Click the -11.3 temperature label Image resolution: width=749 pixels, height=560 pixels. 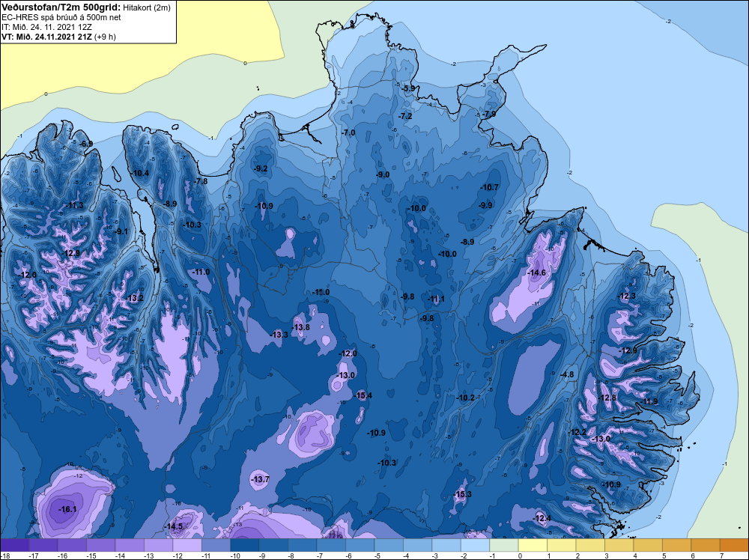(x=74, y=205)
